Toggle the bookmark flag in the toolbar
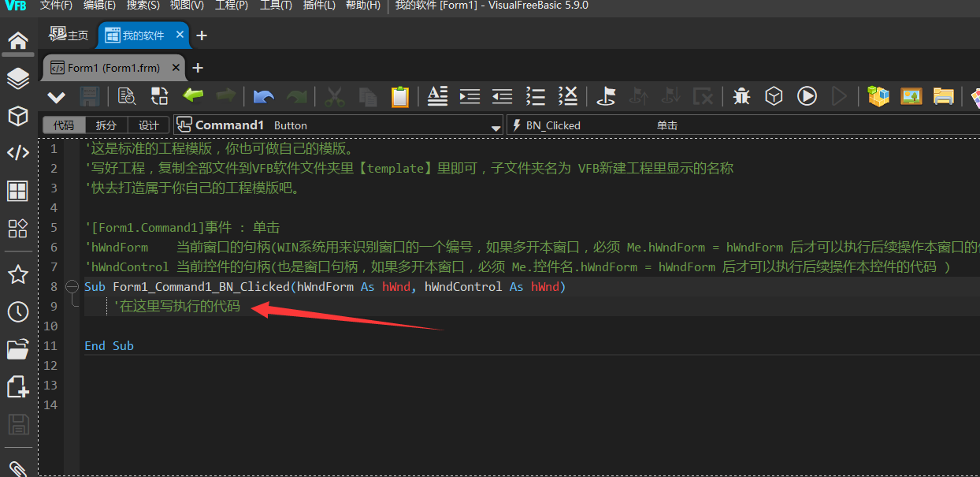 point(606,96)
